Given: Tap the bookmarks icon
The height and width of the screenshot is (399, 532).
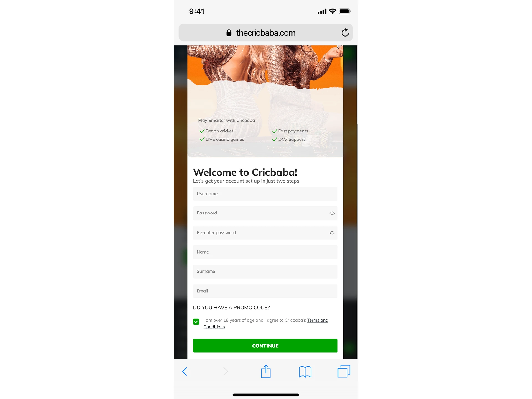Looking at the screenshot, I should [305, 371].
